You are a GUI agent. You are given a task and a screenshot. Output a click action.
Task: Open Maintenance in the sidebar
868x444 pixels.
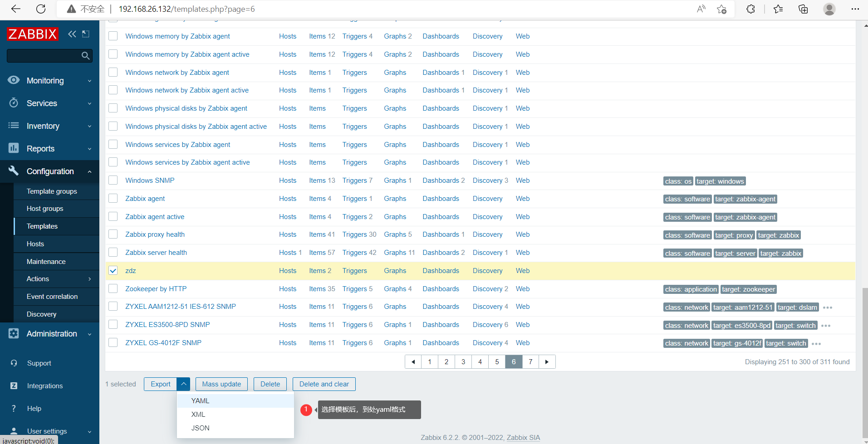pyautogui.click(x=46, y=262)
